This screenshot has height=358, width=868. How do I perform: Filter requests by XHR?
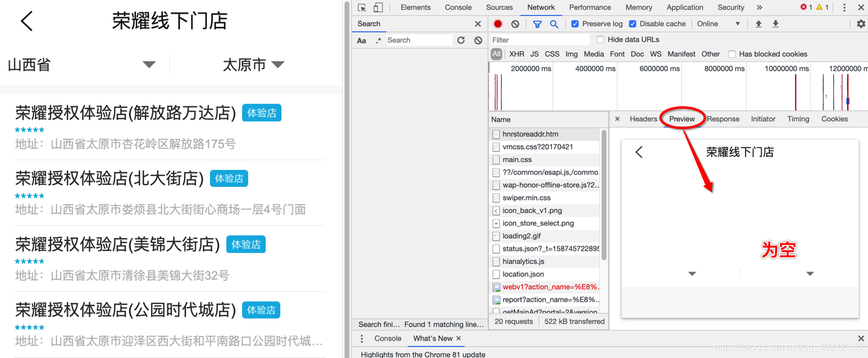(517, 54)
